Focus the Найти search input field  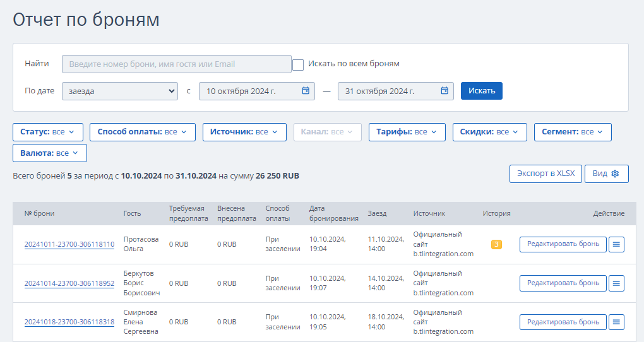177,64
